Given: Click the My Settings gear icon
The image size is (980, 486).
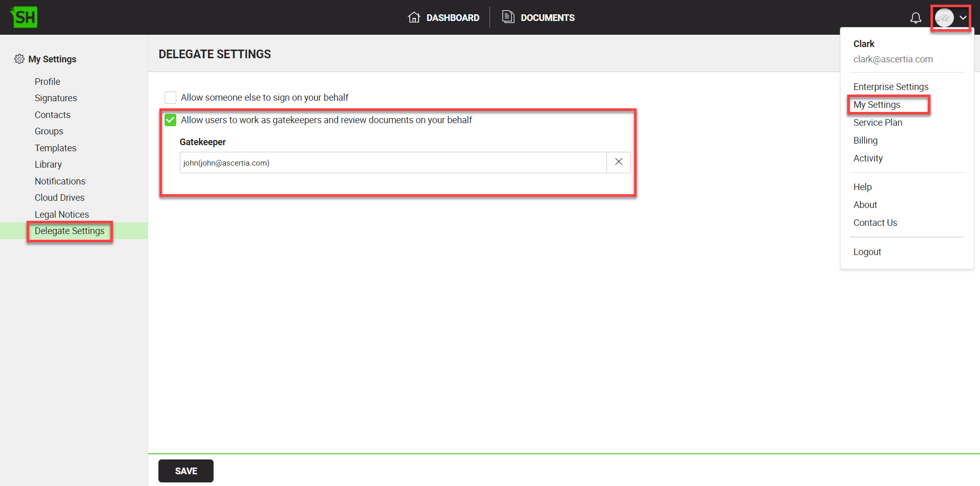Looking at the screenshot, I should click(19, 59).
